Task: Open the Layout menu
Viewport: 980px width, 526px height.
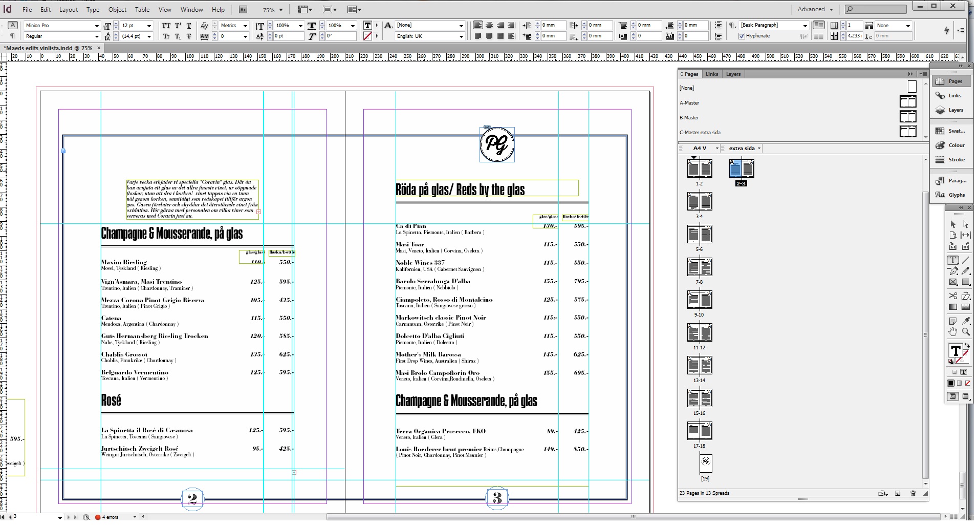Action: pos(69,10)
